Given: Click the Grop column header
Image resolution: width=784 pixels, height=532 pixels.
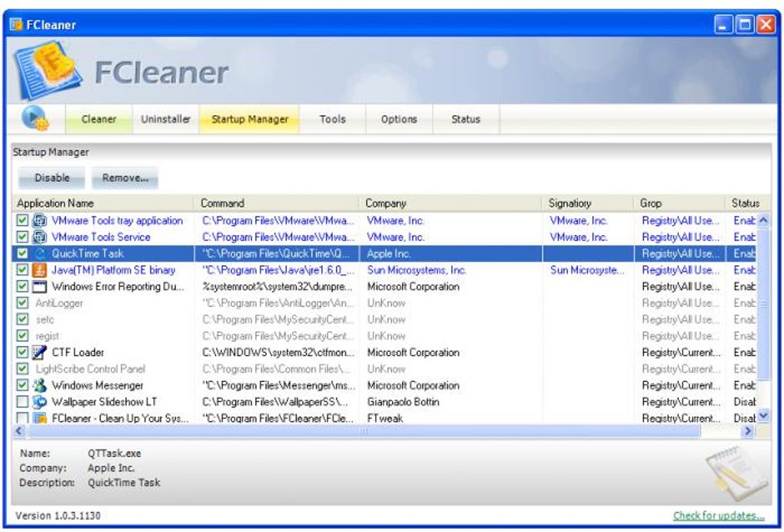Looking at the screenshot, I should [x=679, y=203].
